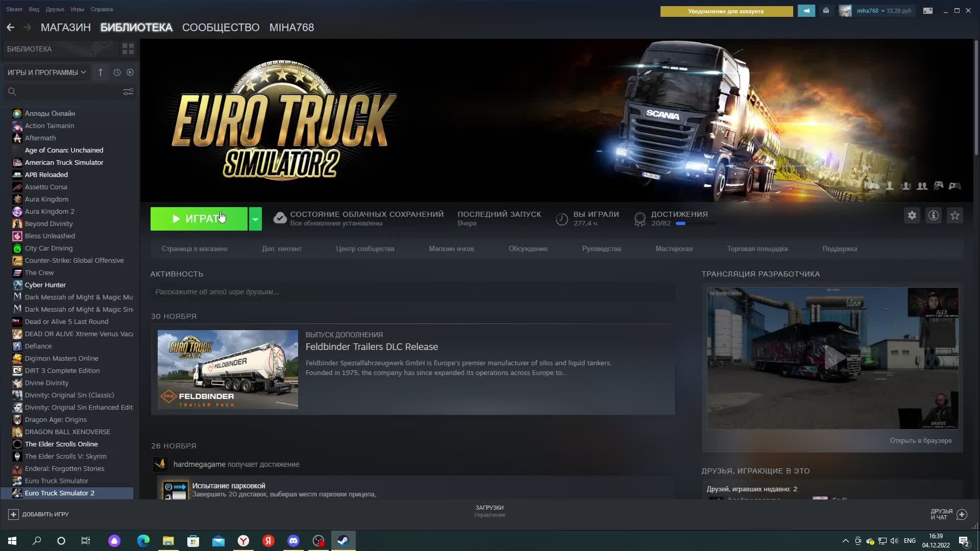Image resolution: width=980 pixels, height=551 pixels.
Task: Open the Друзья menu
Action: 55,9
